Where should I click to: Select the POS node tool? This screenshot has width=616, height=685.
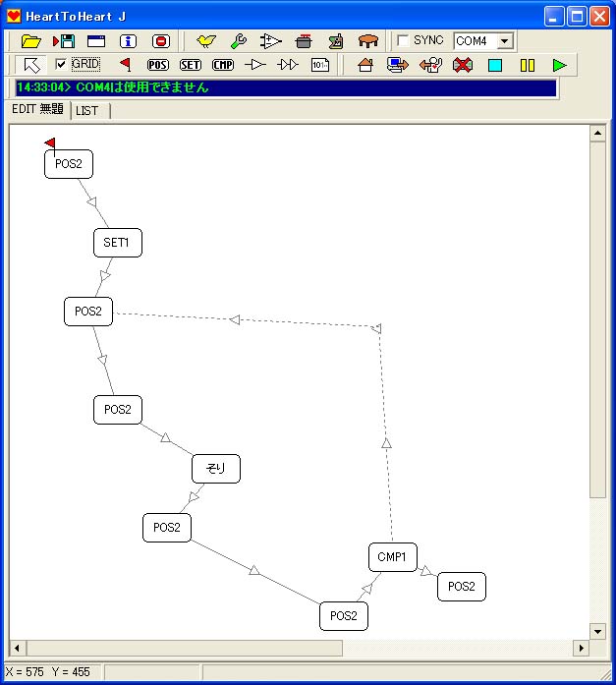157,65
